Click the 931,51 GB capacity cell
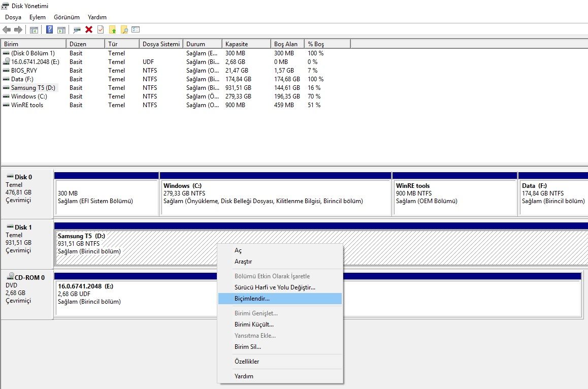The width and height of the screenshot is (588, 389). [238, 88]
